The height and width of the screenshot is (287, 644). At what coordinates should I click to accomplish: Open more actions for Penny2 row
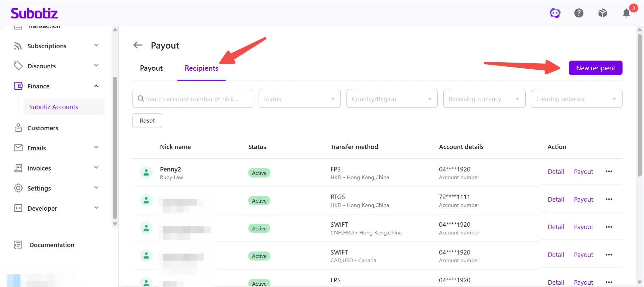coord(609,171)
